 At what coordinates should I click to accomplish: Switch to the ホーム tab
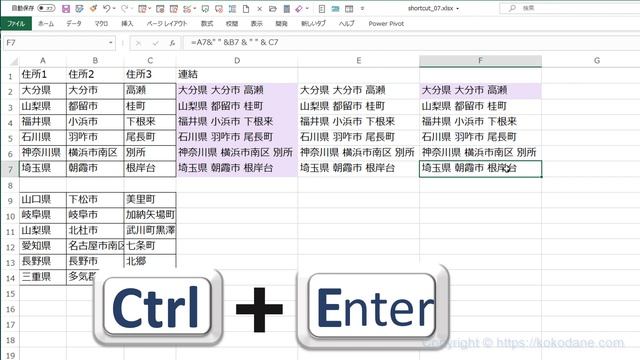point(46,24)
